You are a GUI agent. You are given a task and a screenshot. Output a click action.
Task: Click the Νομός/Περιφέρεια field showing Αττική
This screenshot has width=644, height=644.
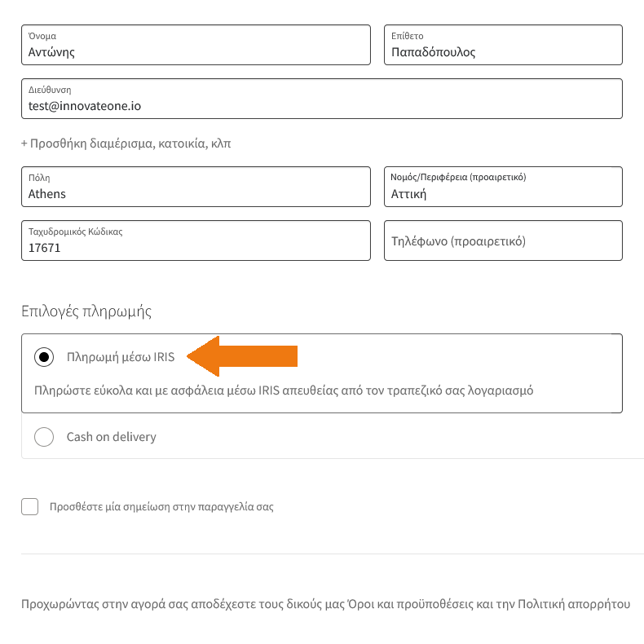click(503, 187)
